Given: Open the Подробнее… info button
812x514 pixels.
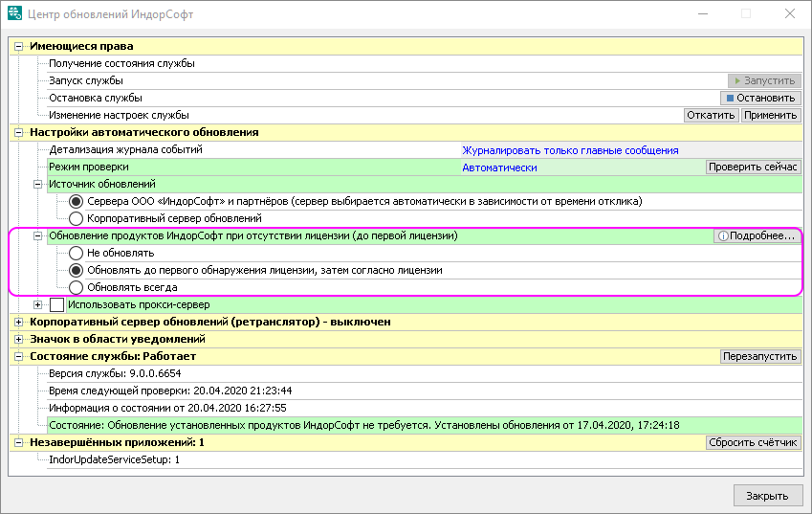Looking at the screenshot, I should click(x=757, y=235).
